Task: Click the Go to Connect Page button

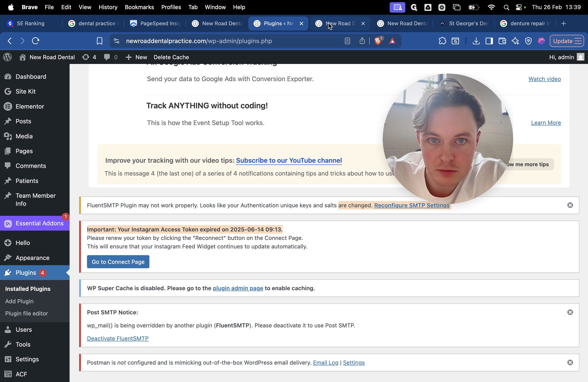Action: (x=118, y=262)
